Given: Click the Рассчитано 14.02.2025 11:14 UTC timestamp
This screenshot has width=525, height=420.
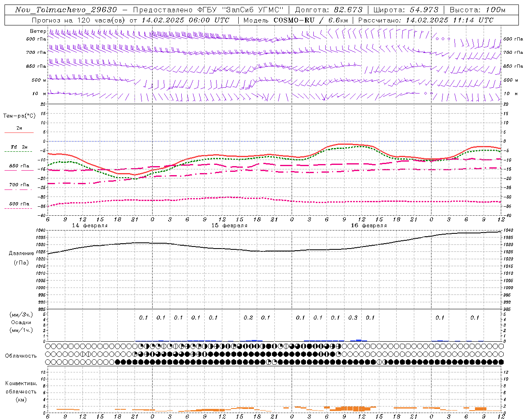Looking at the screenshot, I should coord(426,20).
